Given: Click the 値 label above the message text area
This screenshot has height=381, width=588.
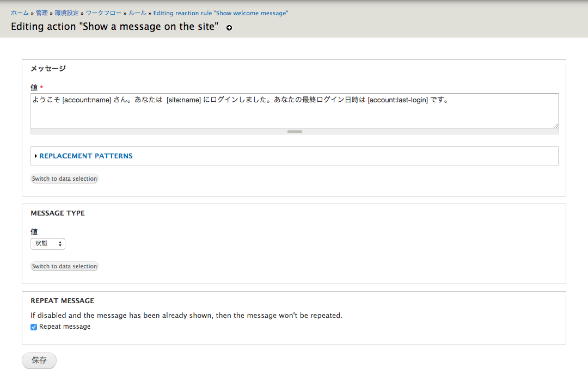Looking at the screenshot, I should [x=34, y=88].
